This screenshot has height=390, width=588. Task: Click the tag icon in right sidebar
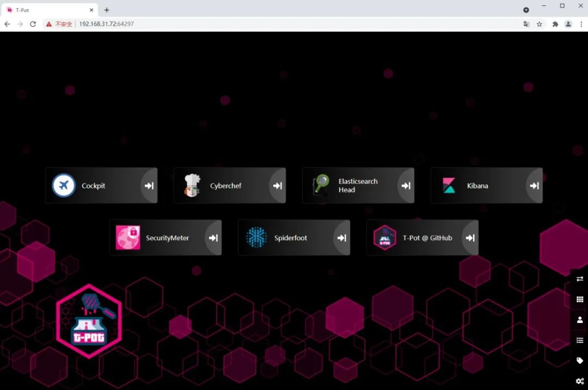pyautogui.click(x=580, y=361)
